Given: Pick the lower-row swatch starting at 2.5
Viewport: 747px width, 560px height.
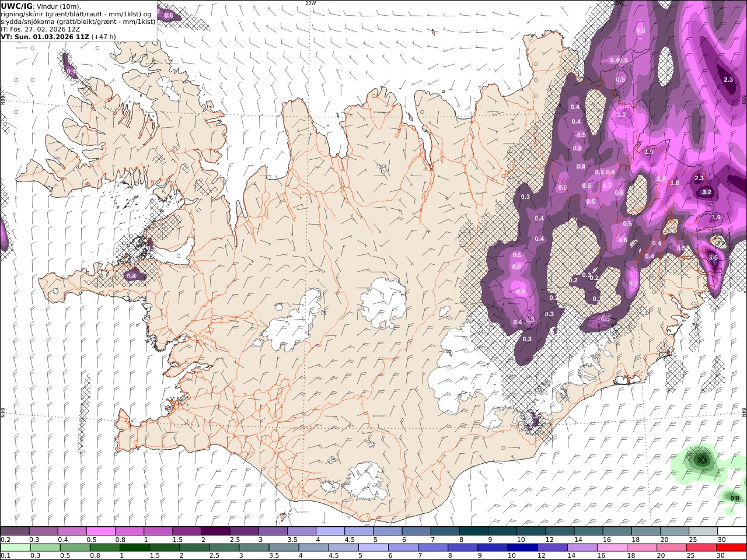Looking at the screenshot, I should pos(224,548).
